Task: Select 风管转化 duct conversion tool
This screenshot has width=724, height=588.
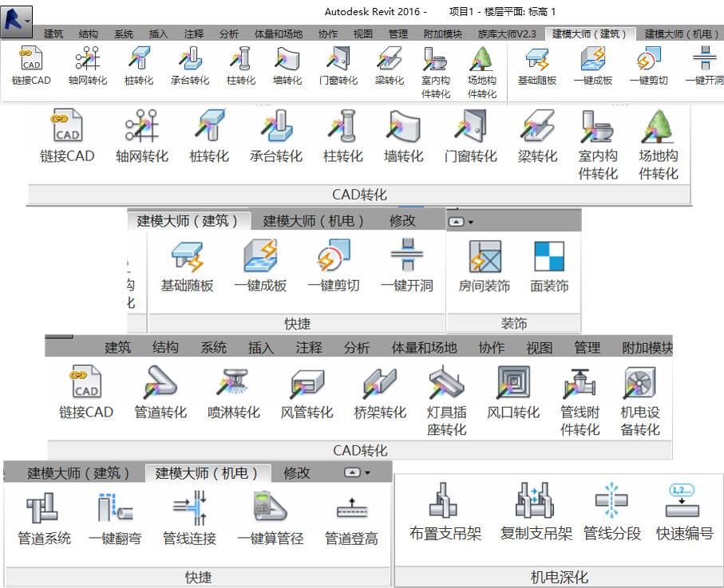Action: pos(307,393)
